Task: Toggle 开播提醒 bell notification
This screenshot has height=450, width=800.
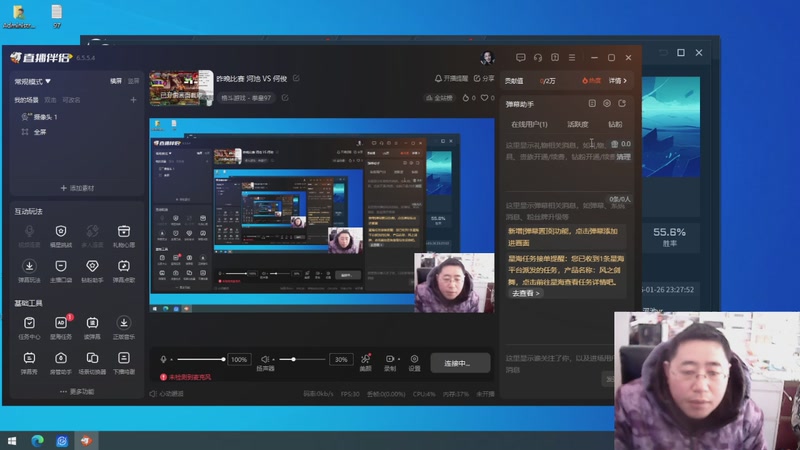Action: 451,79
